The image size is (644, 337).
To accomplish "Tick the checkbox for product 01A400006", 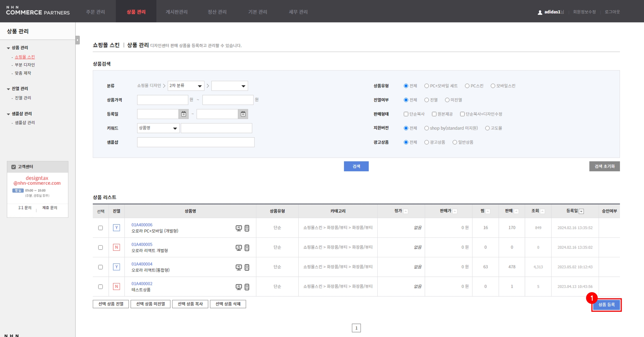I will [x=100, y=228].
